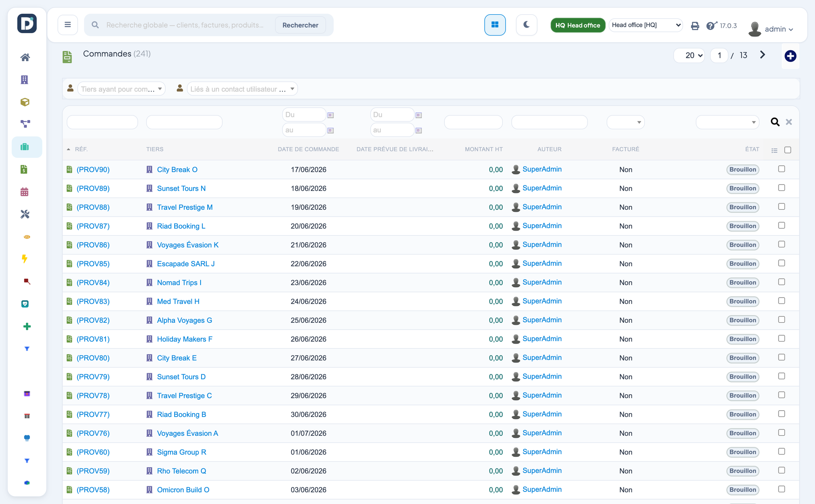Open Commerce briefcase icon in sidebar

tap(25, 147)
